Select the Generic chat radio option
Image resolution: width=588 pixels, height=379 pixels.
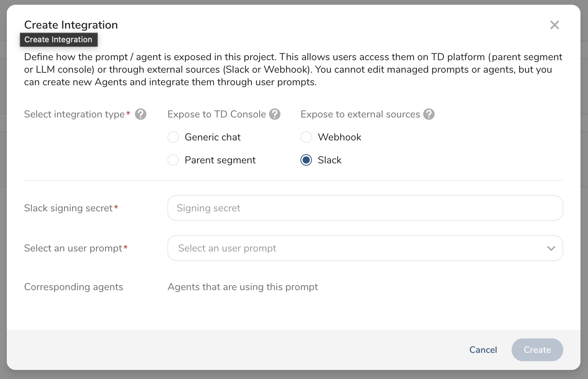pyautogui.click(x=173, y=137)
